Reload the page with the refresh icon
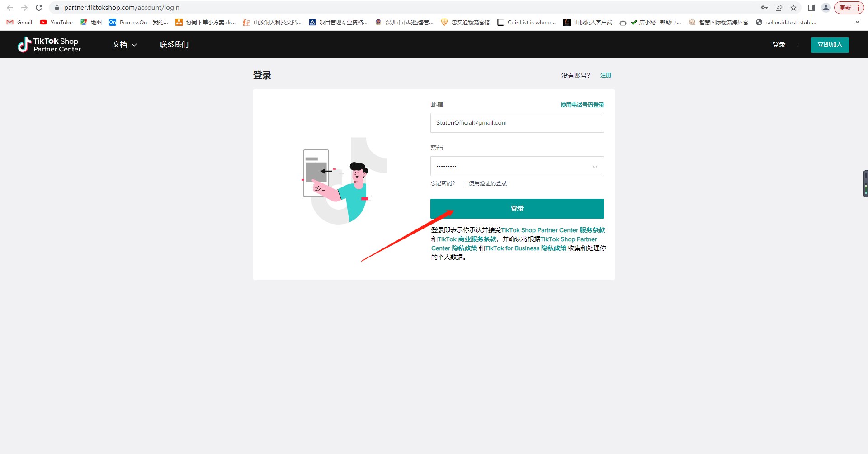The height and width of the screenshot is (454, 868). (39, 8)
